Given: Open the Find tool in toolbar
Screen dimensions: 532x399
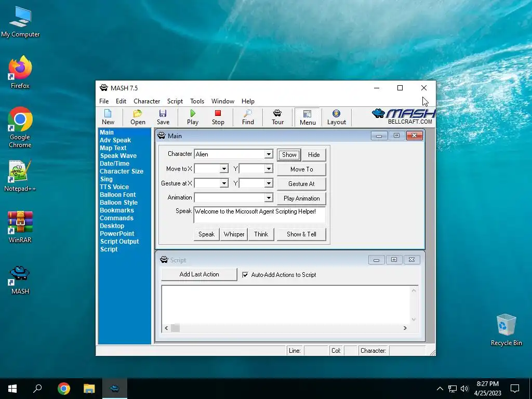Looking at the screenshot, I should [248, 117].
